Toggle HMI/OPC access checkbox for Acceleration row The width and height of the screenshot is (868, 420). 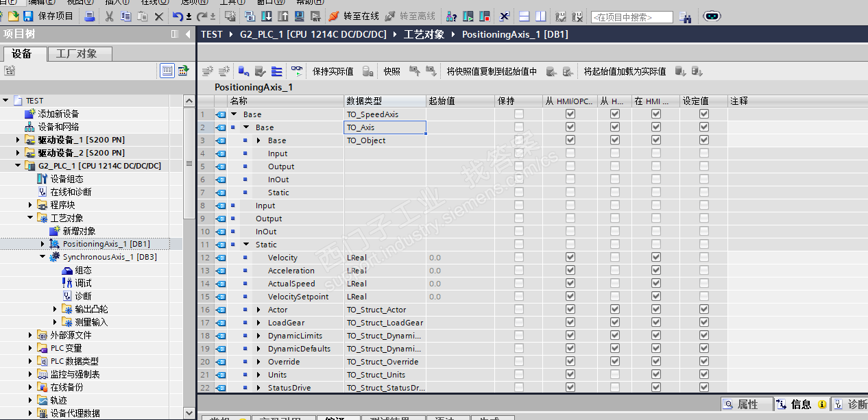coord(570,271)
